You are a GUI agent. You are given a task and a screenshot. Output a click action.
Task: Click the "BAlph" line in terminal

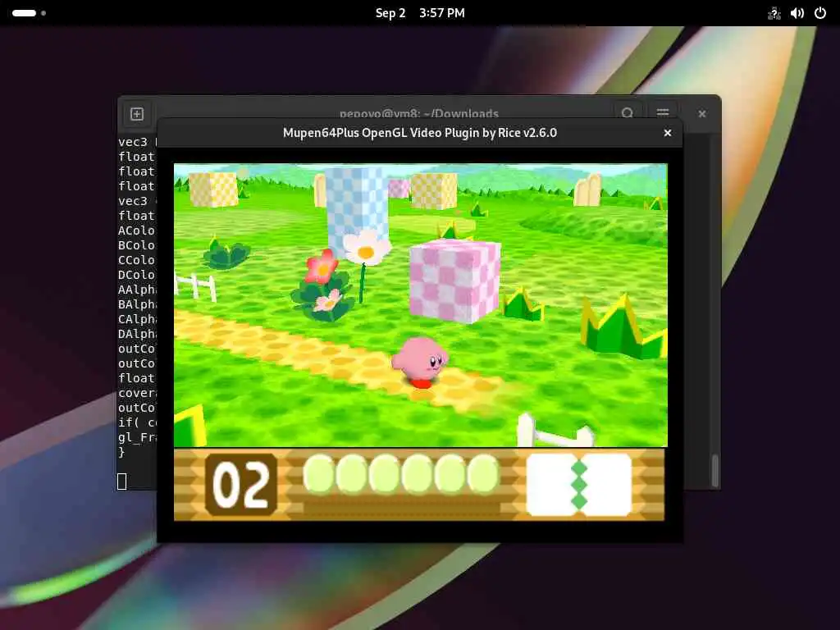[x=137, y=304]
